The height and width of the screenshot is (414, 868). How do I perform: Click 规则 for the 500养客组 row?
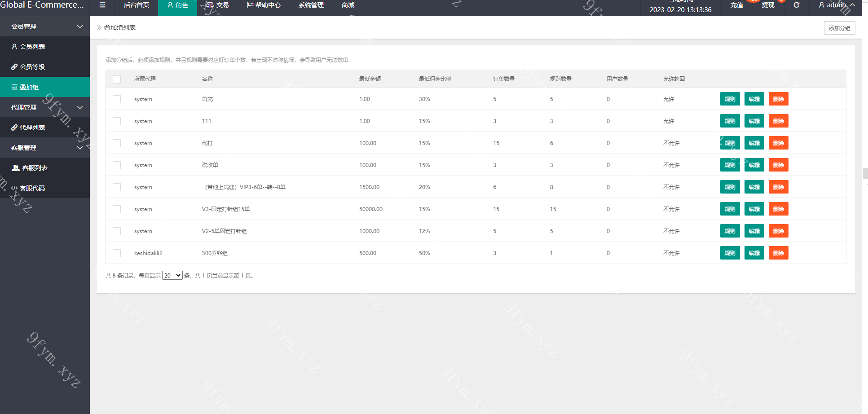[730, 253]
